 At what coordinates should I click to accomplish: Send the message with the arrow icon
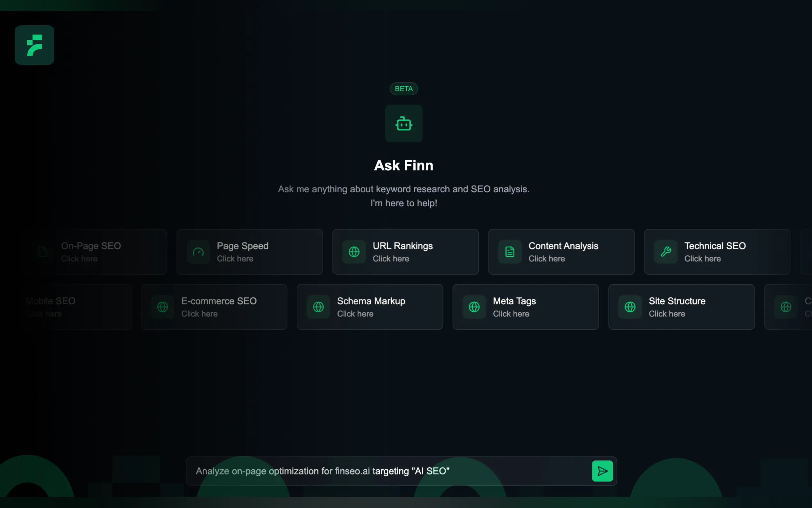click(x=602, y=471)
